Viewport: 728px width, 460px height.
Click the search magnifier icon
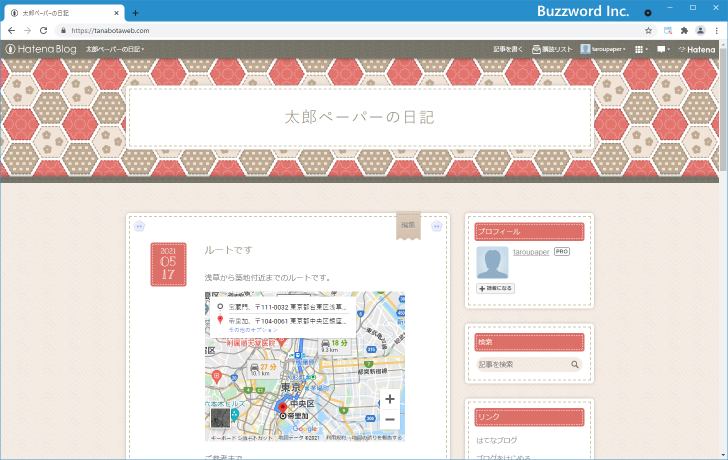[x=575, y=365]
